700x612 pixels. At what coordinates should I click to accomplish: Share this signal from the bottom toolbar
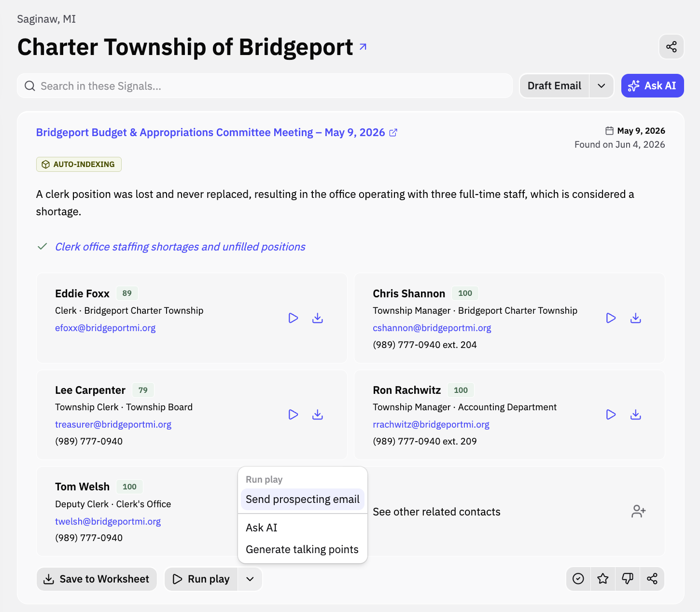(x=652, y=579)
